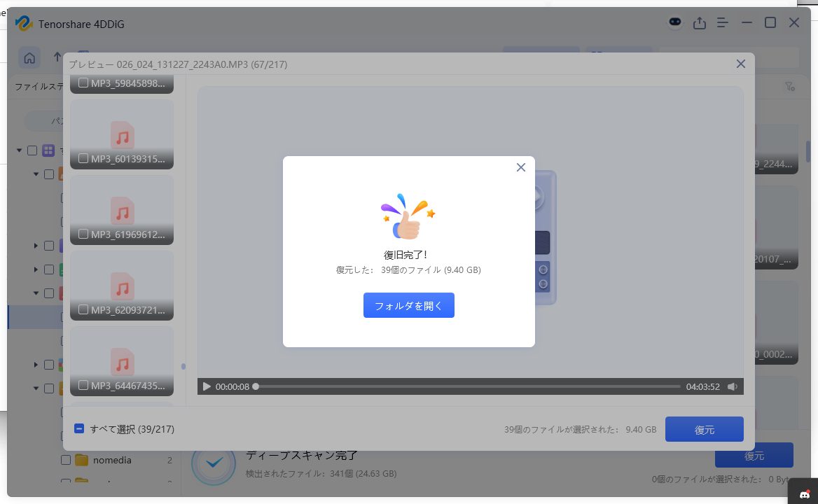The width and height of the screenshot is (818, 504).
Task: Check the MP3_62093721 file checkbox
Action: point(83,310)
